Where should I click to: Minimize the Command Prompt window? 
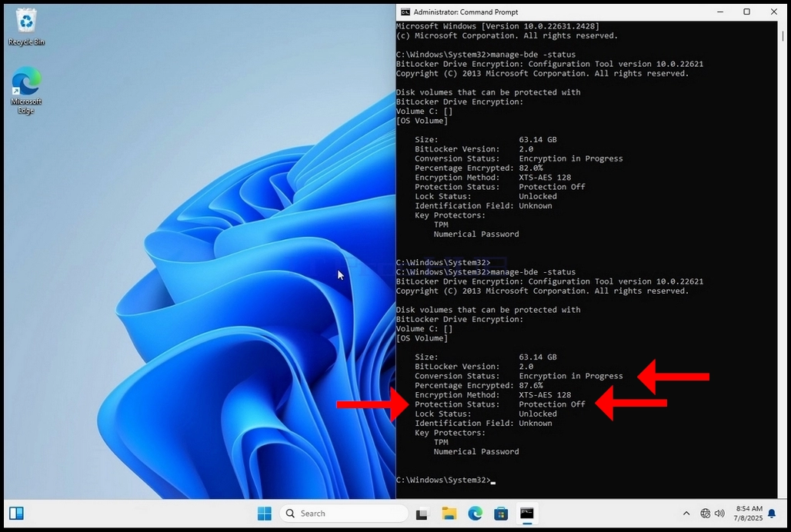pyautogui.click(x=720, y=12)
